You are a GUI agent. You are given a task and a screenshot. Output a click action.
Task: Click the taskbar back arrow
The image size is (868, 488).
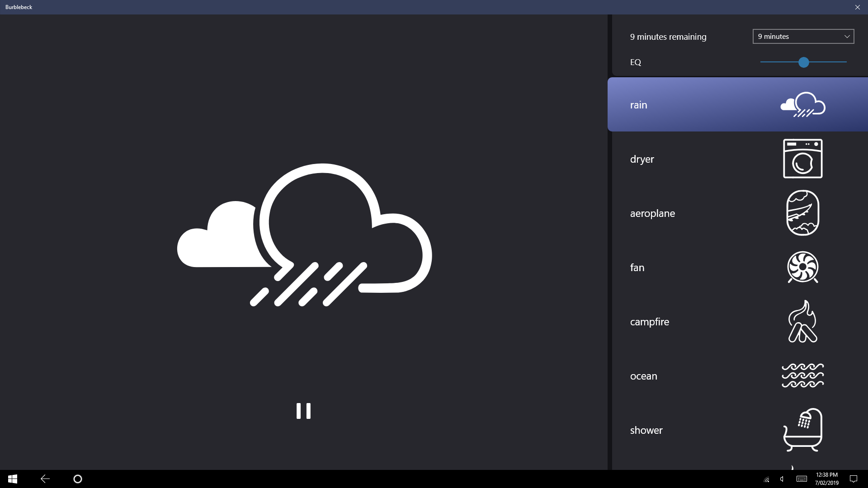[x=45, y=479]
